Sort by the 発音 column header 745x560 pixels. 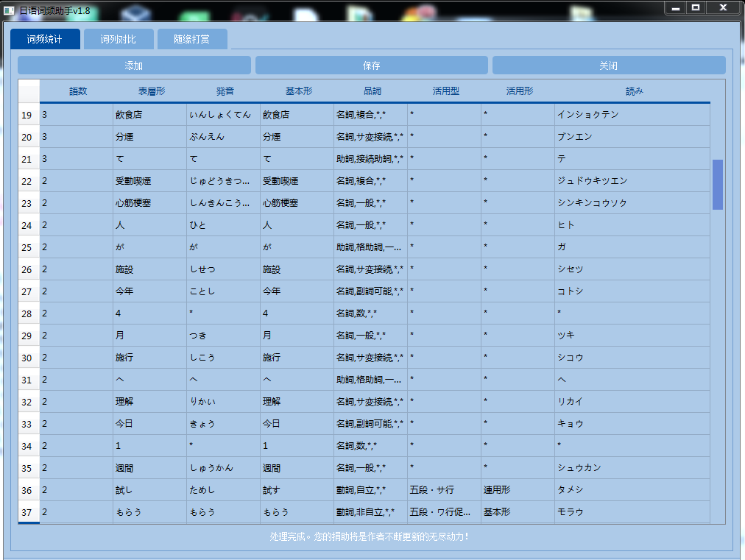point(225,91)
